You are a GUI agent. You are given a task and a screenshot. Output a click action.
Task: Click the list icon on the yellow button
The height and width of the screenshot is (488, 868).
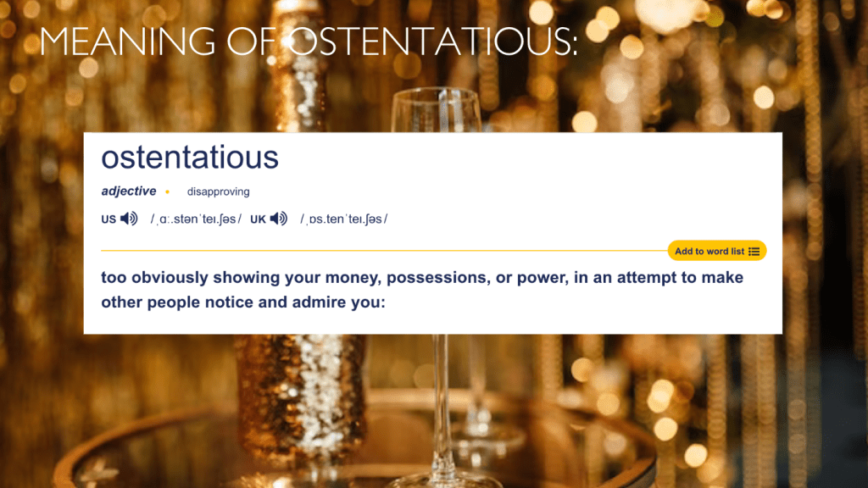754,251
